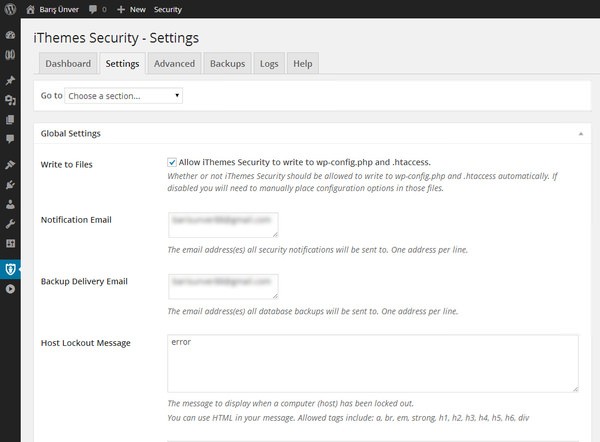Open Barış Ünver site name link
Screen dimensions: 600x442
59,10
